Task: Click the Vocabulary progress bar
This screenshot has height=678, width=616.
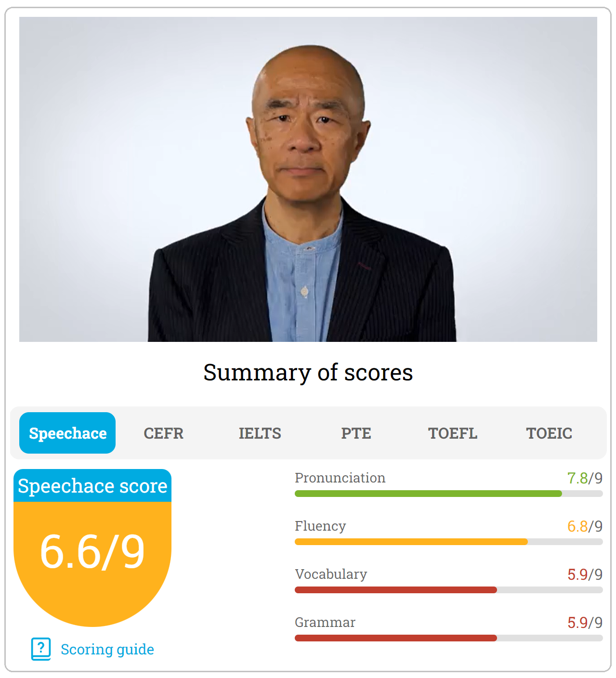Action: [x=448, y=589]
